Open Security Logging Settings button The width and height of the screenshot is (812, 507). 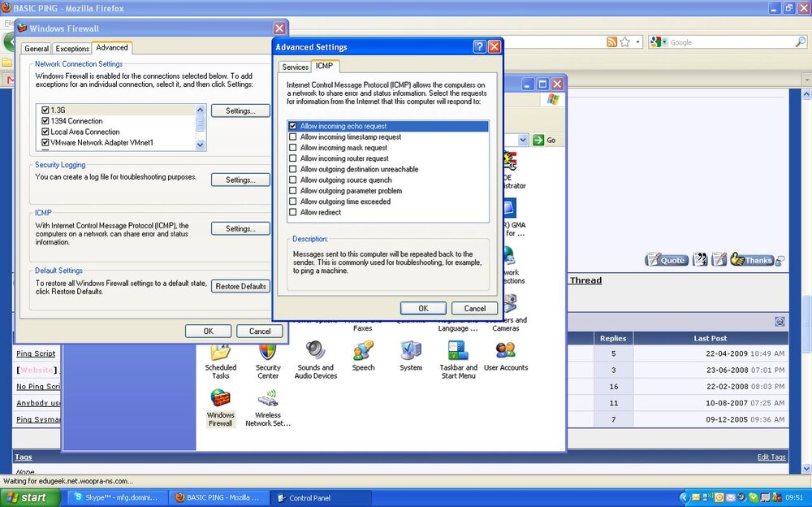click(241, 180)
